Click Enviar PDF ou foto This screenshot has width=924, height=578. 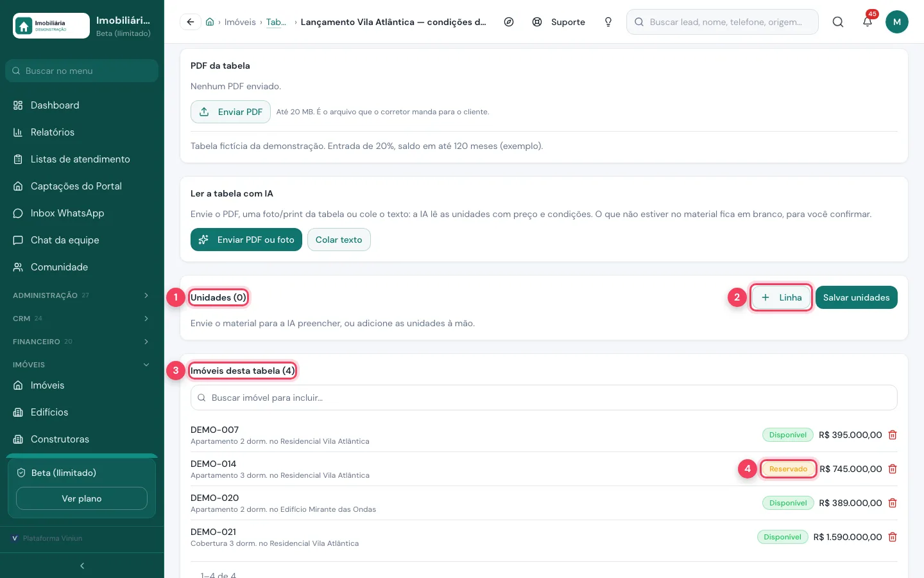coord(246,240)
